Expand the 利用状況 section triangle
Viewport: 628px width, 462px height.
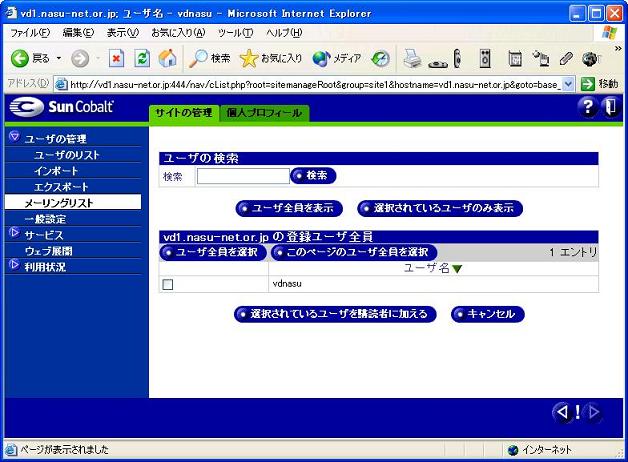pos(14,265)
